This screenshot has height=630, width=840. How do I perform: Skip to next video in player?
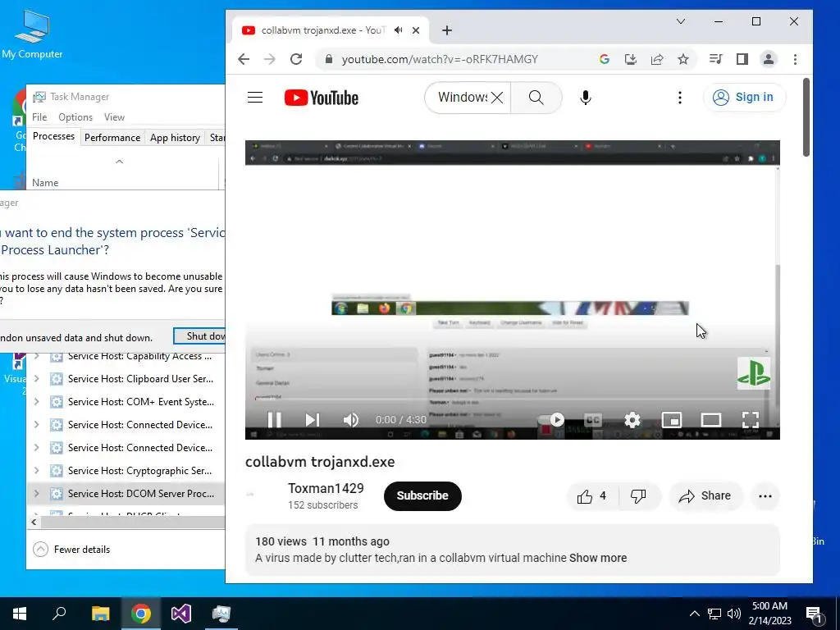coord(312,419)
